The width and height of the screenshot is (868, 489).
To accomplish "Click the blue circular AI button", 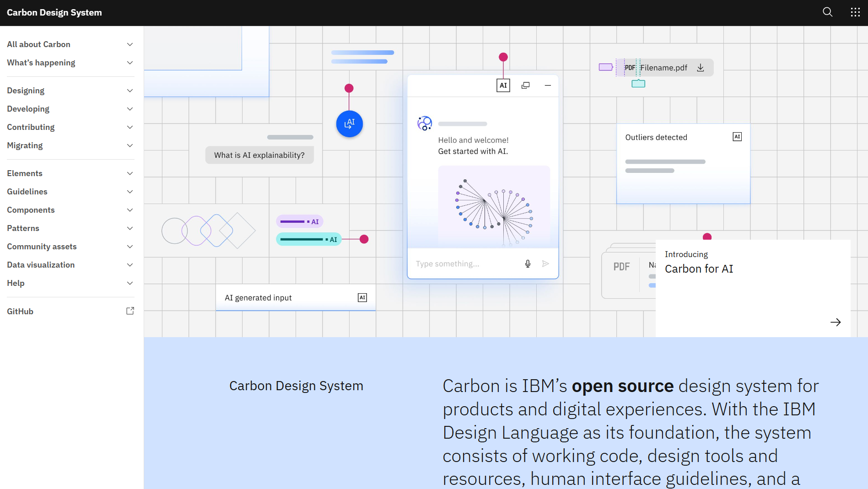I will click(350, 124).
